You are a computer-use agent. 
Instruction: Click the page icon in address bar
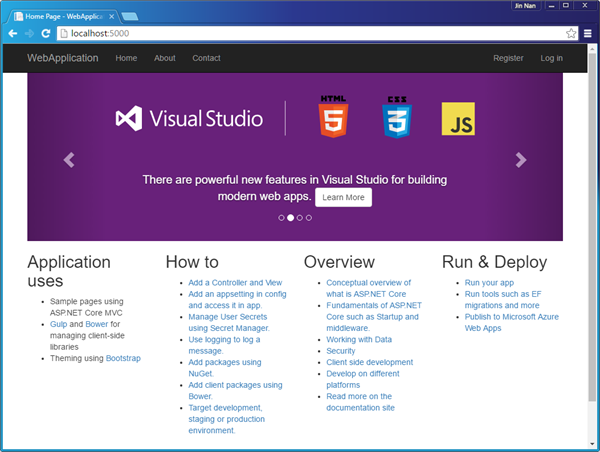64,34
